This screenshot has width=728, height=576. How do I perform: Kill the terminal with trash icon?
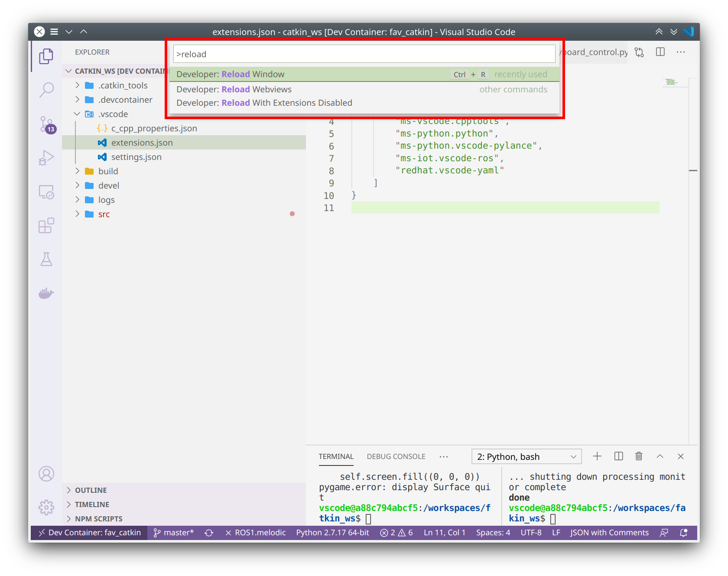pyautogui.click(x=639, y=456)
